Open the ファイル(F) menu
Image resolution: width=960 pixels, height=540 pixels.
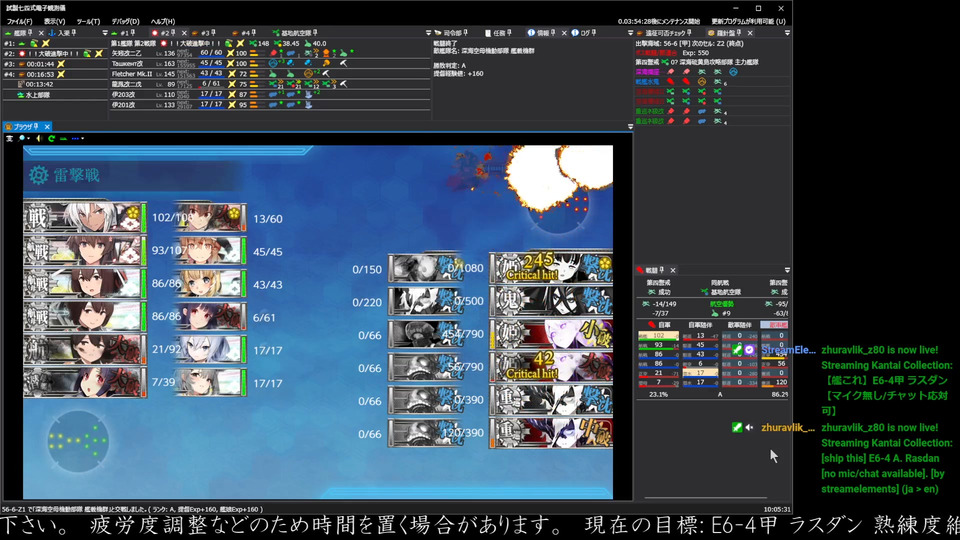(19, 21)
